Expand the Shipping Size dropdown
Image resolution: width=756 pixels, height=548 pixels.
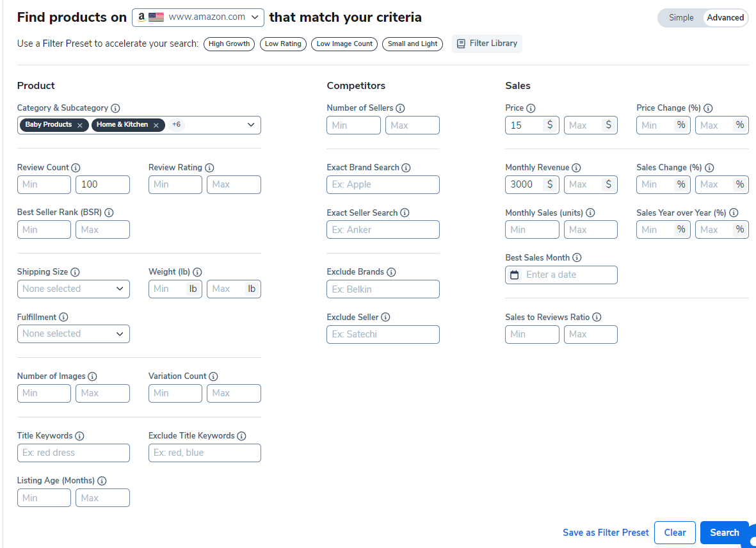(73, 289)
